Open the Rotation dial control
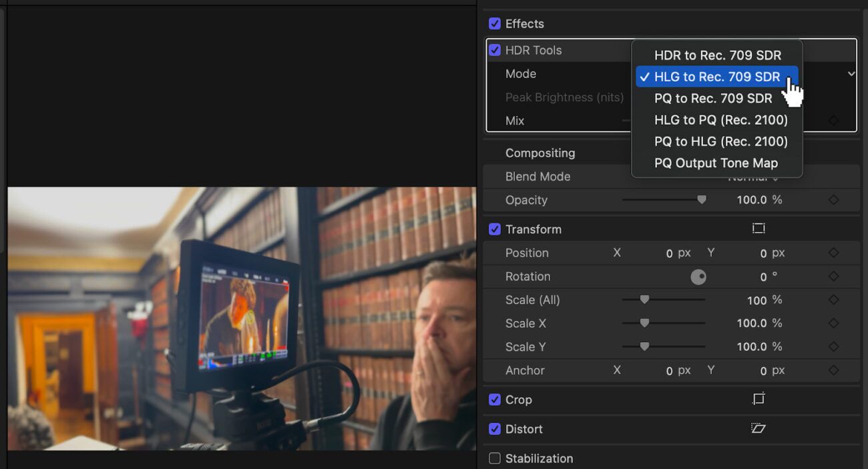 (698, 276)
